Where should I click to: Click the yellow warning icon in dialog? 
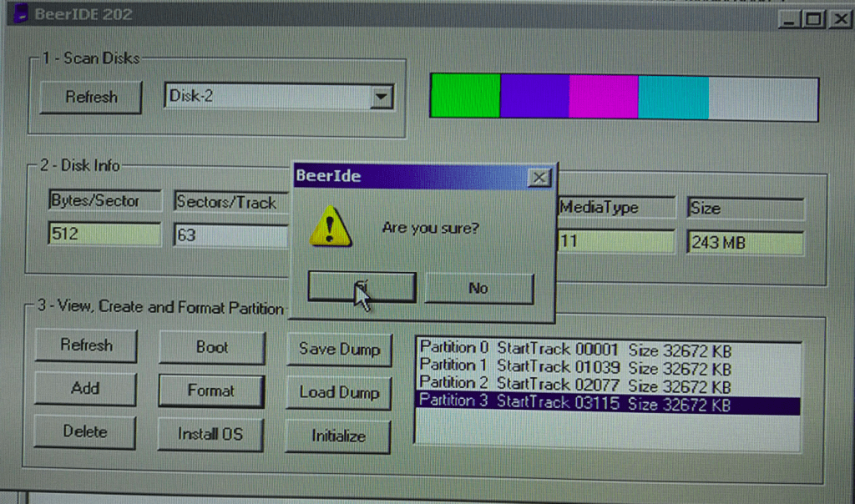[x=330, y=227]
